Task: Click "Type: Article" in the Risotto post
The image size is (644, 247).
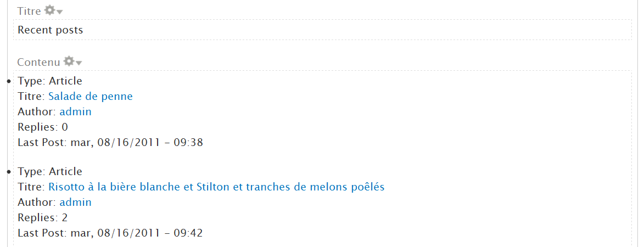Action: 50,172
